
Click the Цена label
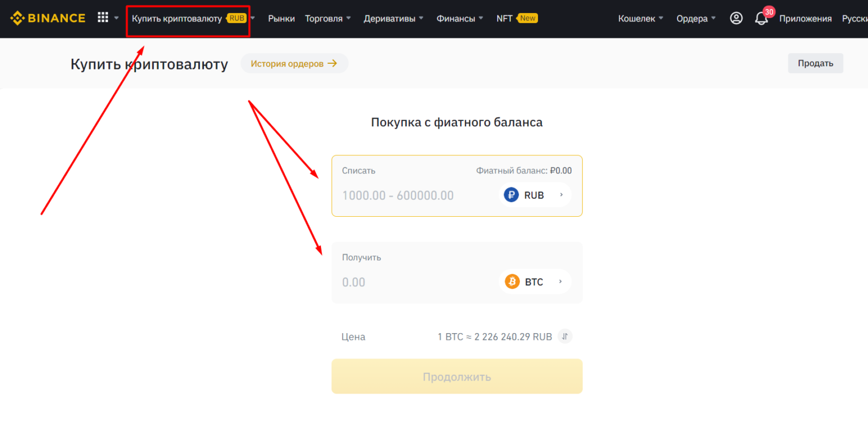point(353,337)
